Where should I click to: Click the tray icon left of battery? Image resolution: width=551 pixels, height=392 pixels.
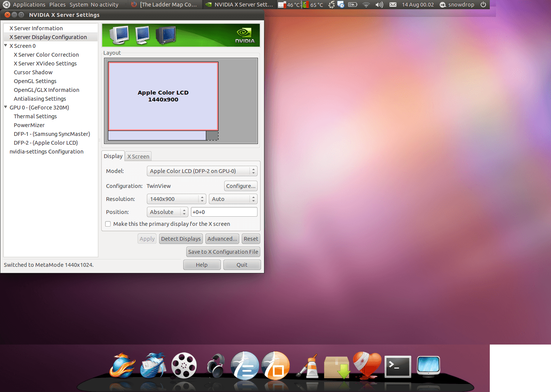[x=341, y=5]
